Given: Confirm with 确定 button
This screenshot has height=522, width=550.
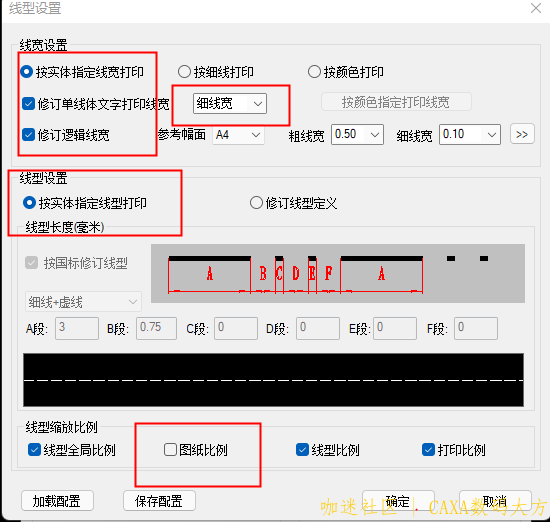Looking at the screenshot, I should pyautogui.click(x=398, y=501).
